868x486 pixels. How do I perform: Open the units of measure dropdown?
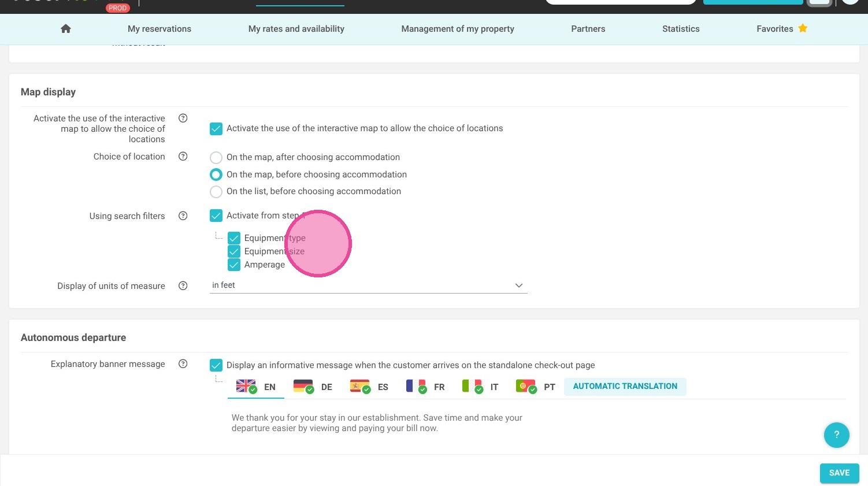(x=369, y=285)
